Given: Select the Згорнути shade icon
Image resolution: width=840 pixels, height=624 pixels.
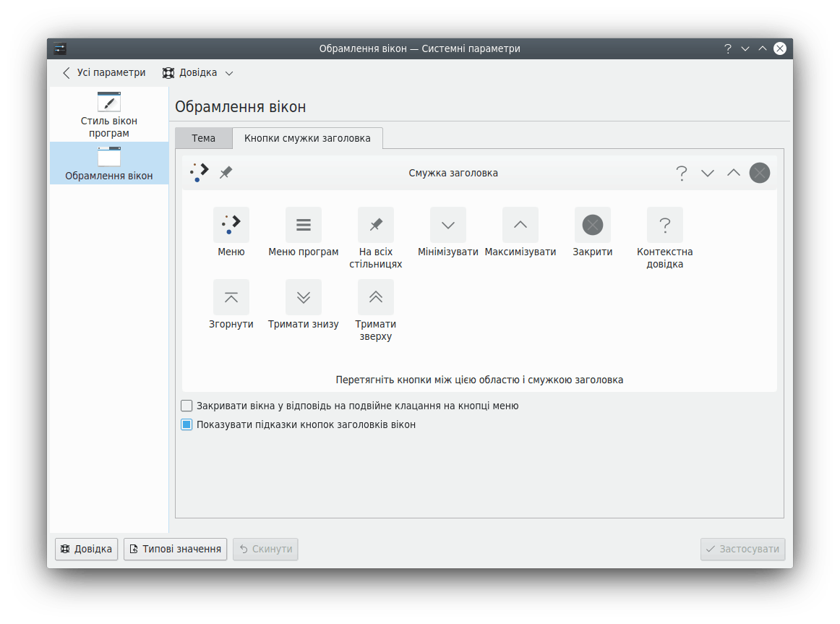Looking at the screenshot, I should pos(231,297).
